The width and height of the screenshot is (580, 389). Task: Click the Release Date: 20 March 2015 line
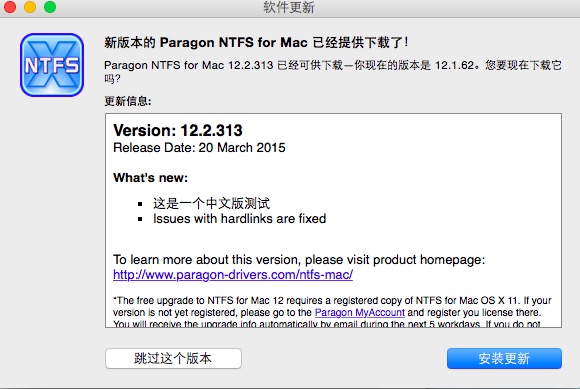point(199,148)
